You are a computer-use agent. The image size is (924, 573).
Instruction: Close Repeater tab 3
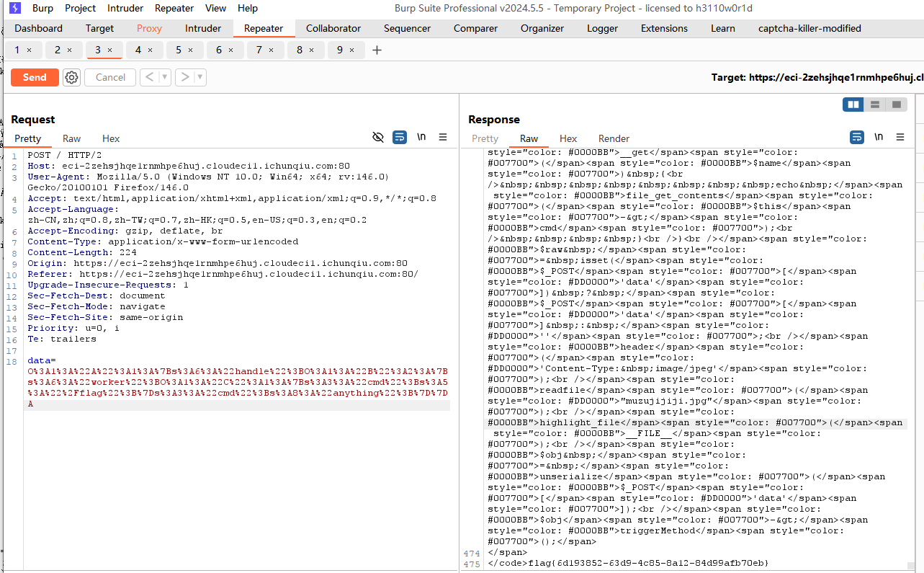tap(109, 50)
